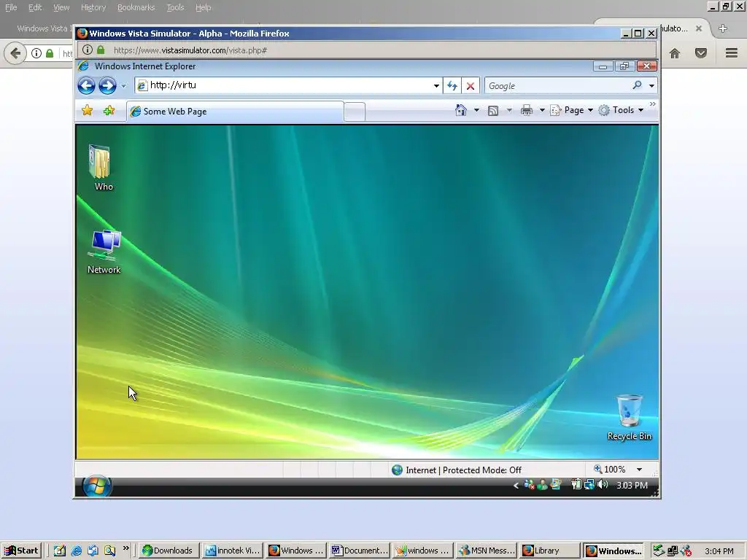
Task: Select the Network desktop icon
Action: [x=104, y=252]
